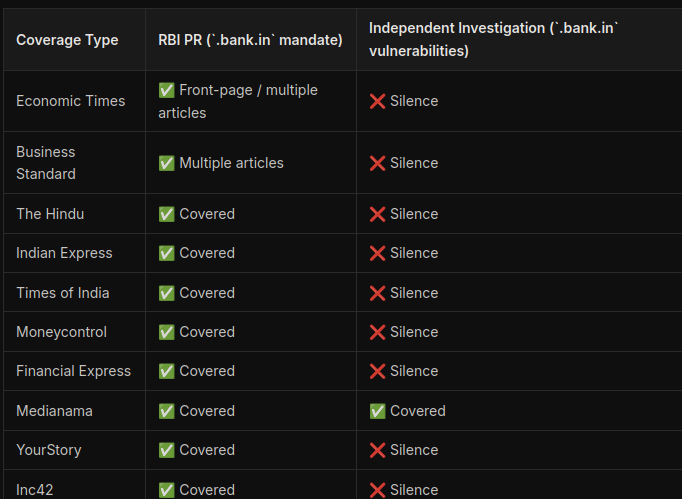Click the green check in Moneycontrol row
682x499 pixels.
click(166, 332)
